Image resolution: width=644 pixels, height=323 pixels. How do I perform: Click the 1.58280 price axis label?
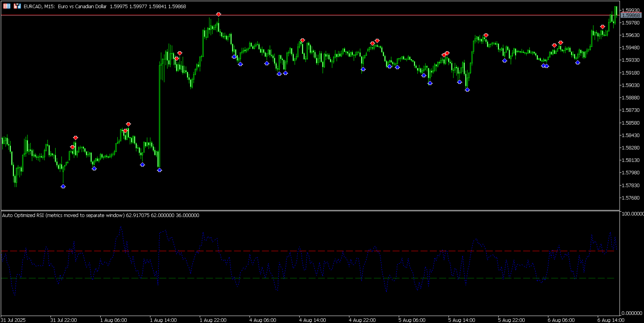(x=631, y=148)
